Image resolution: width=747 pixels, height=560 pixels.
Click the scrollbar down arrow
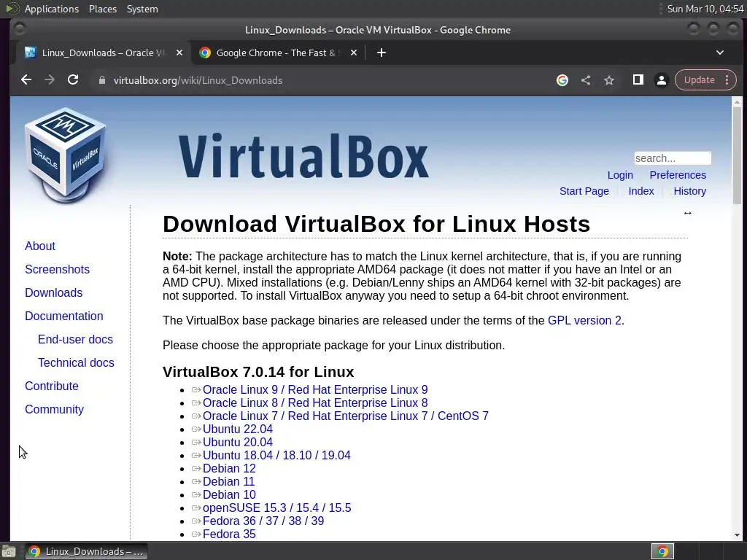737,535
